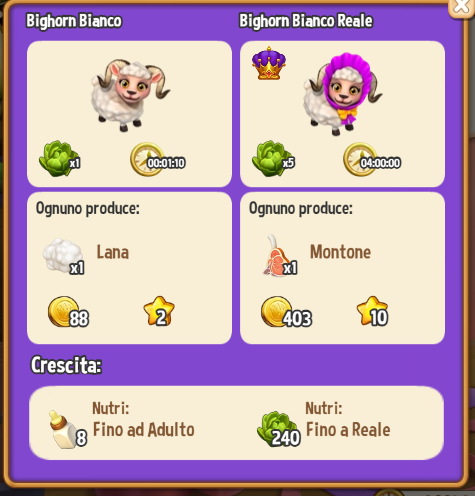Click the Fino ad Adulto label

click(143, 429)
